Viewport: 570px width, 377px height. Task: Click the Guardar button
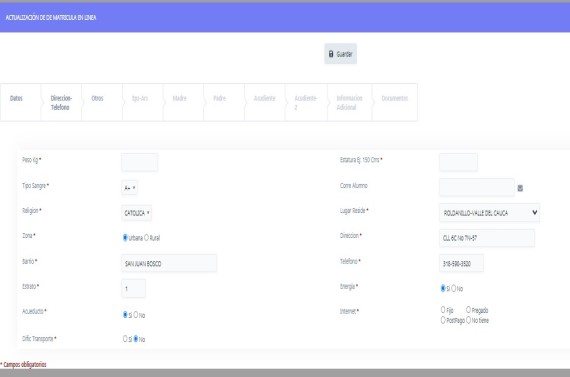[340, 54]
